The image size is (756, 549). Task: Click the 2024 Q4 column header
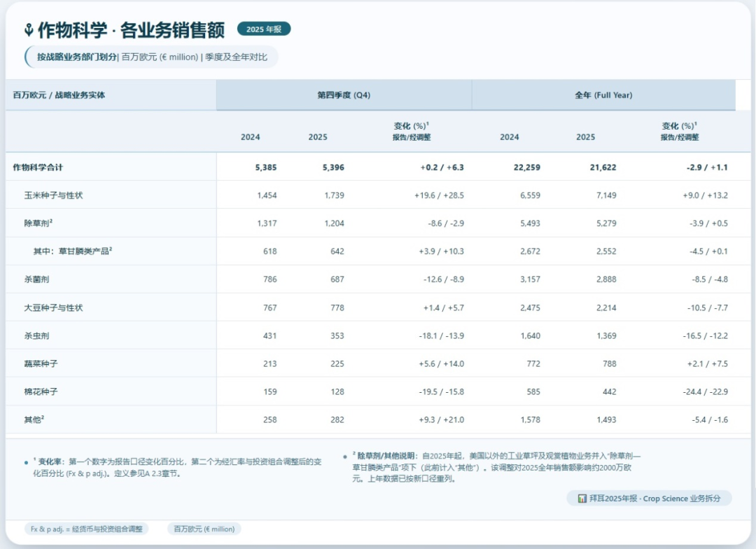250,137
